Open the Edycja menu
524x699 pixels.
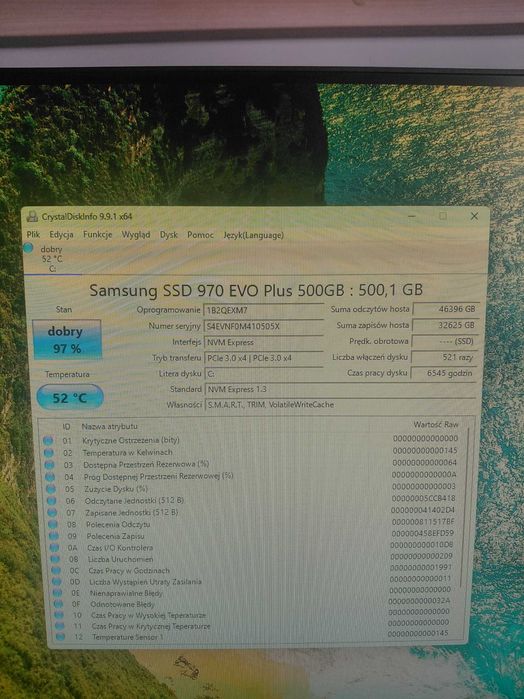click(x=61, y=234)
